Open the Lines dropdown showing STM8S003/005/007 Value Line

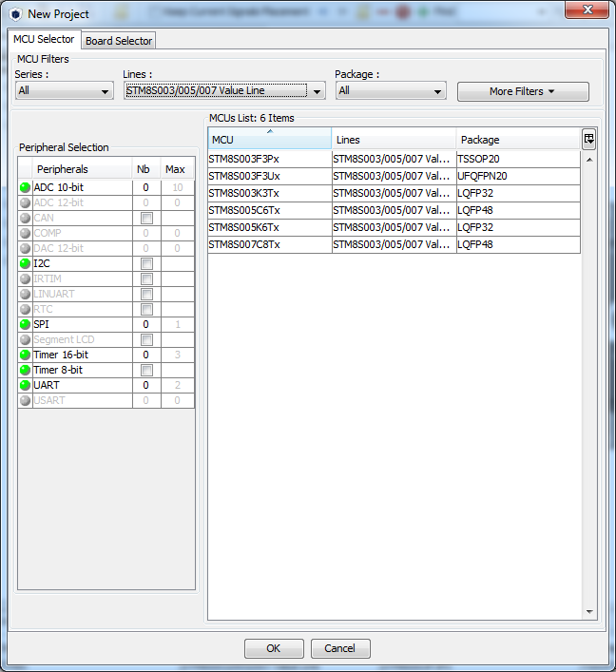(224, 91)
